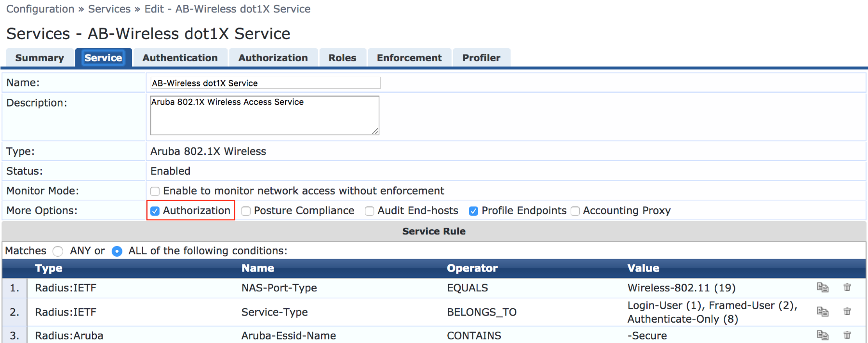Enable Audit End-hosts checkbox
This screenshot has width=868, height=343.
[369, 211]
